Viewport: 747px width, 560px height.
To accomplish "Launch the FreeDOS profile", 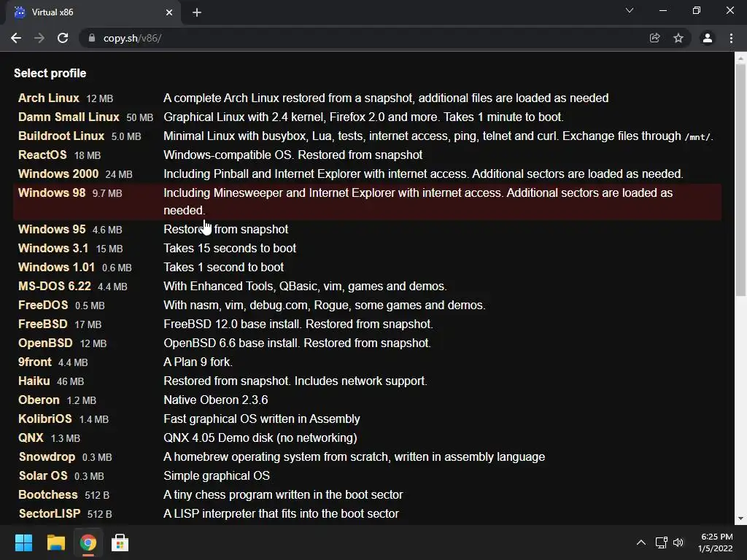I will 43,306.
